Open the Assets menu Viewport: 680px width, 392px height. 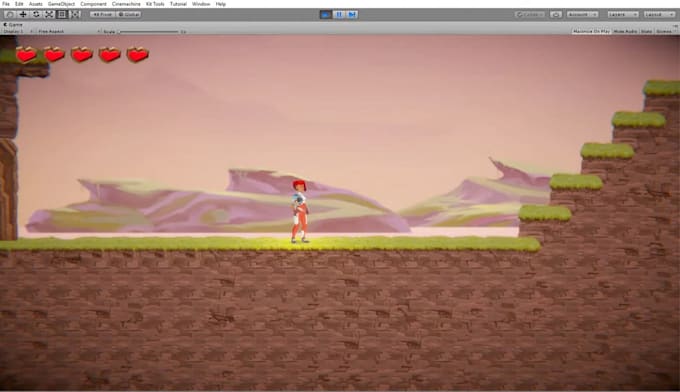(x=36, y=4)
